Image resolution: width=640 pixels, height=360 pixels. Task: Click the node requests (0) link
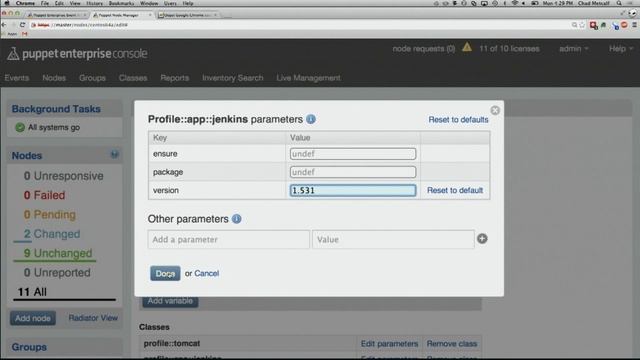click(424, 49)
